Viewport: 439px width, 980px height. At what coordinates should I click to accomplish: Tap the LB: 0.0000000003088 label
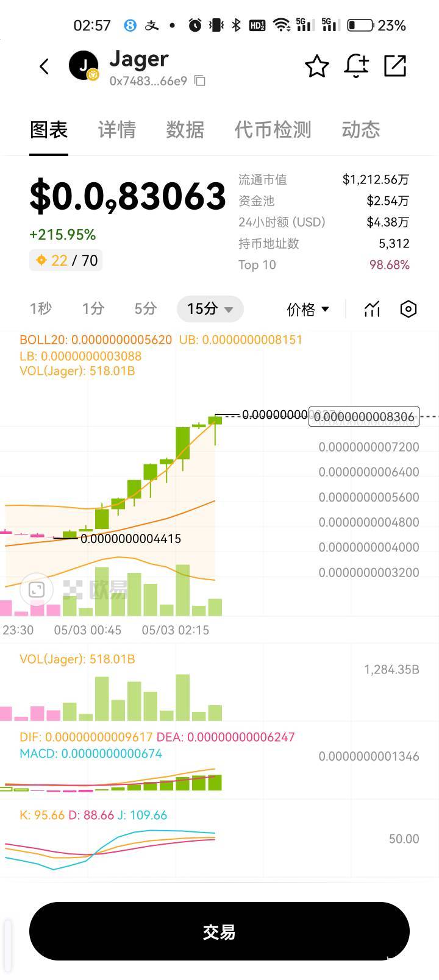pos(80,356)
